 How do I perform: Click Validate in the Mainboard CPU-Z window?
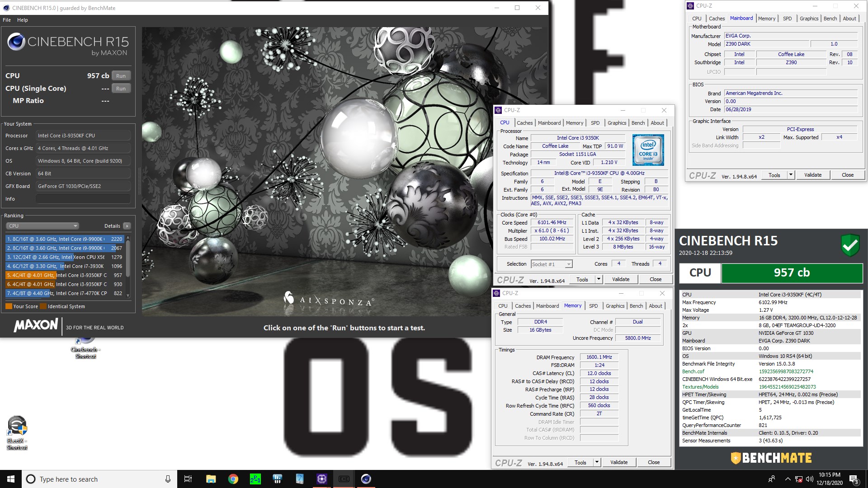813,175
